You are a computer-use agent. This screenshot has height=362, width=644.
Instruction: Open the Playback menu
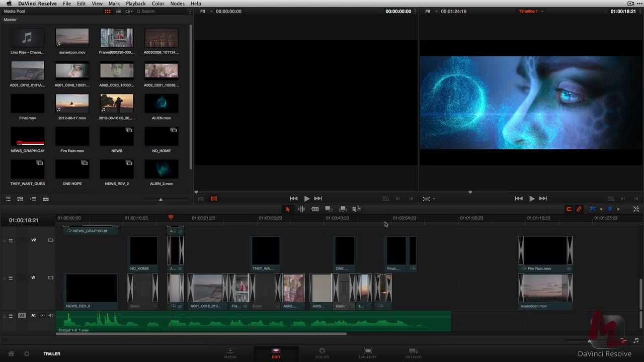(x=135, y=4)
